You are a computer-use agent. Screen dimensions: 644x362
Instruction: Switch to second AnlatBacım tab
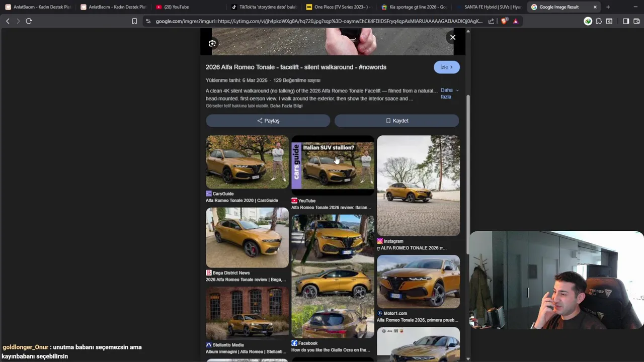pos(113,7)
